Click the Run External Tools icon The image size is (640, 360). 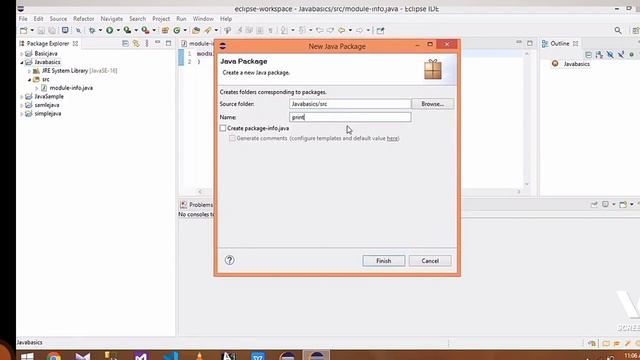click(x=145, y=30)
